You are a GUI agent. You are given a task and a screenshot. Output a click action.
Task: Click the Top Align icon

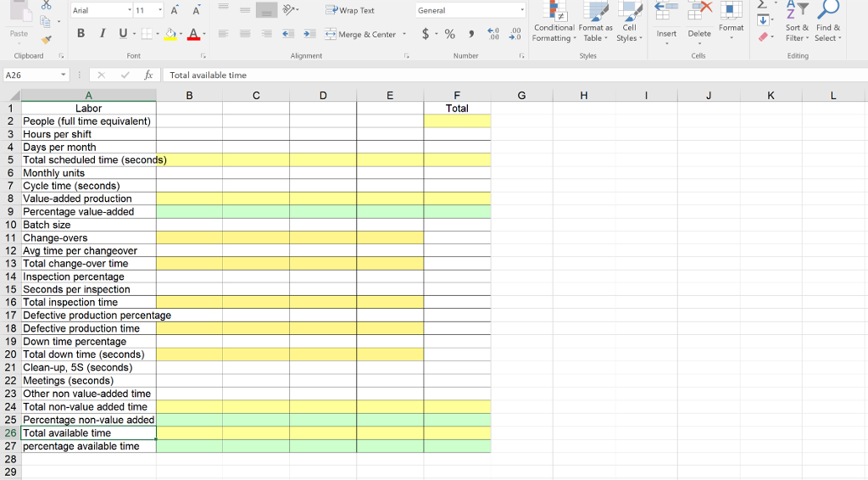(x=223, y=8)
